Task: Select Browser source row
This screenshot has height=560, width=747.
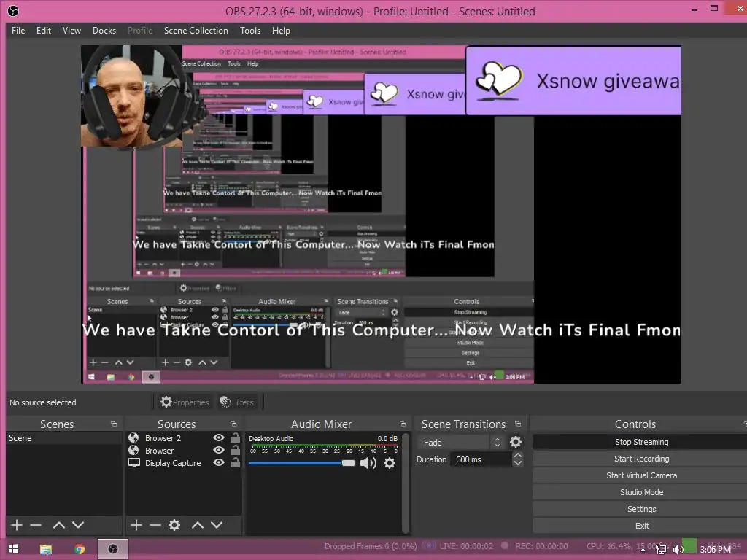Action: (x=184, y=450)
